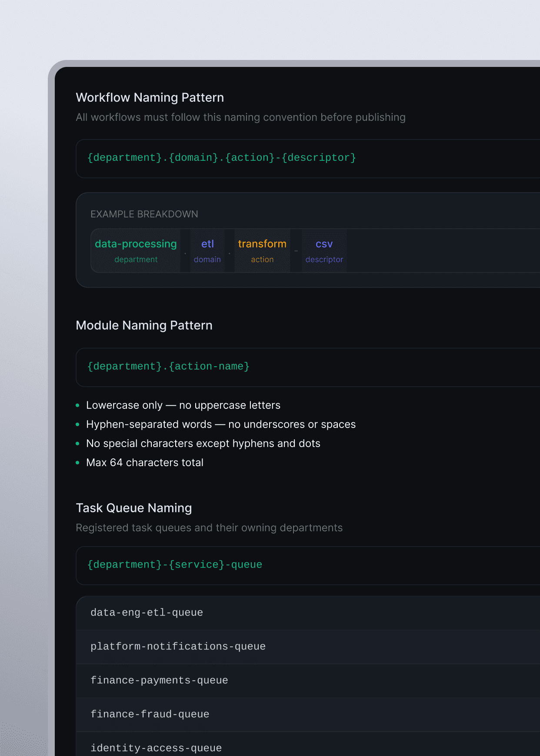
Task: Click the csv descriptor chip
Action: pos(324,251)
